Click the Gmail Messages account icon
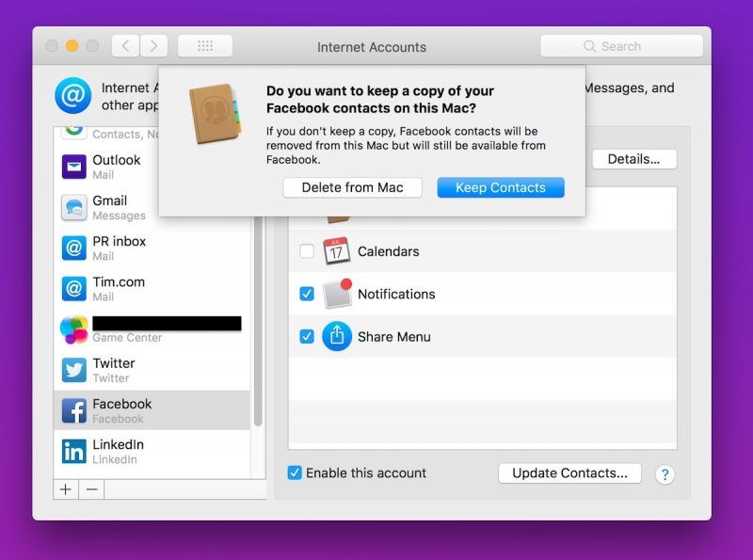This screenshot has width=753, height=560. pos(73,207)
